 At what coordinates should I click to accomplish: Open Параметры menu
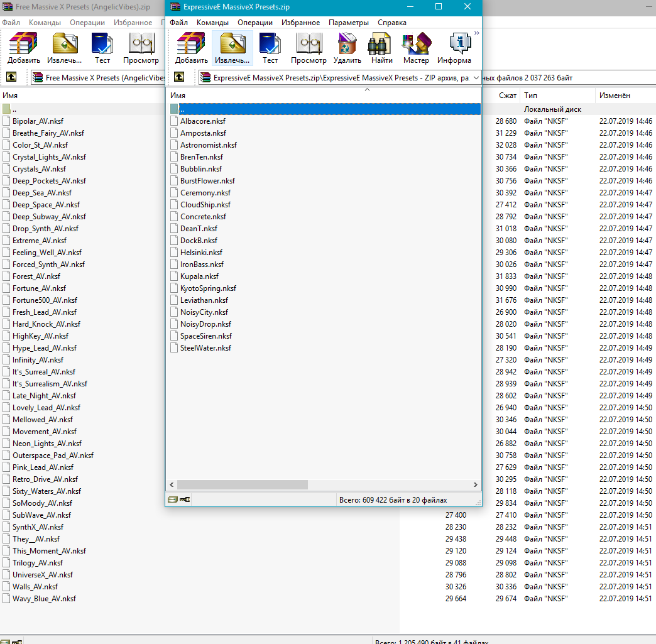pos(349,23)
